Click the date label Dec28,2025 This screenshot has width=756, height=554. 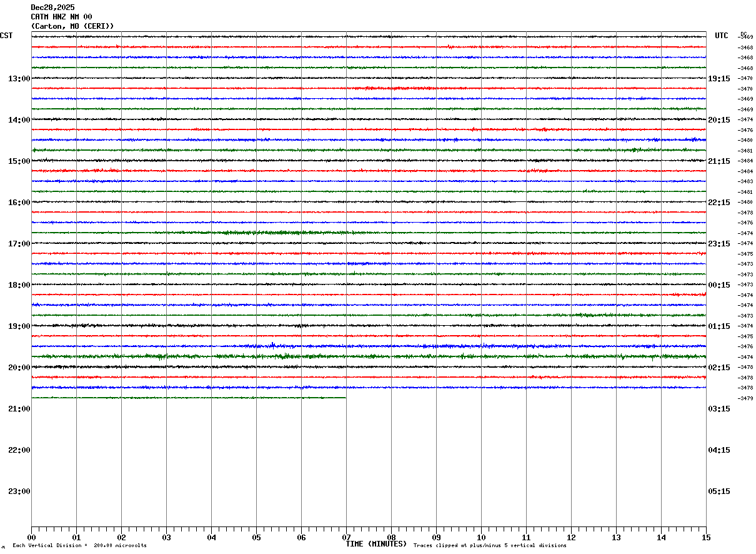coord(52,8)
